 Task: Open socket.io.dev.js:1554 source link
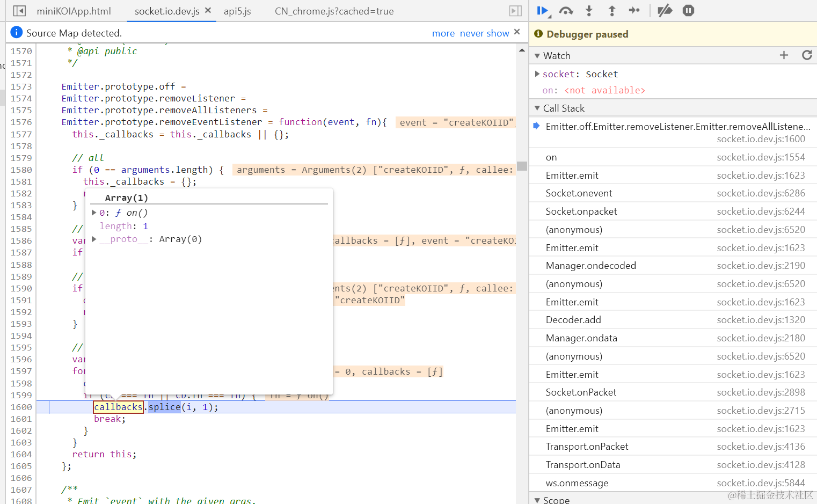point(761,157)
